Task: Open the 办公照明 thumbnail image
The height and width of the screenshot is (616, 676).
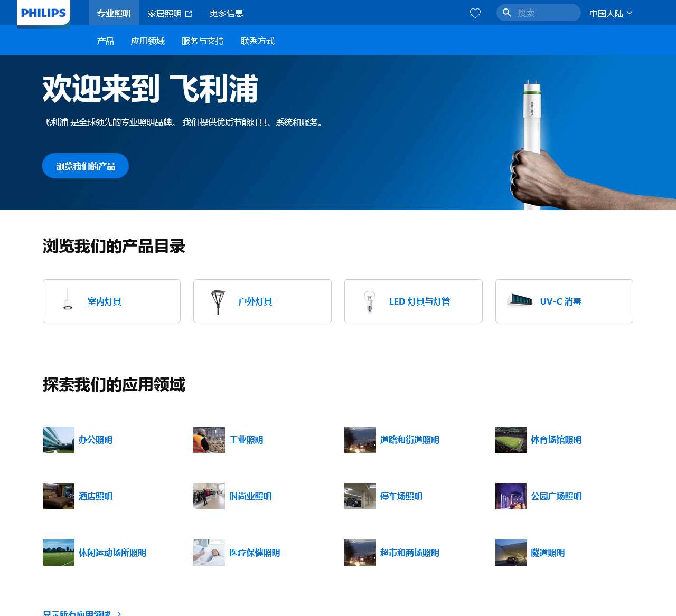Action: (x=59, y=440)
